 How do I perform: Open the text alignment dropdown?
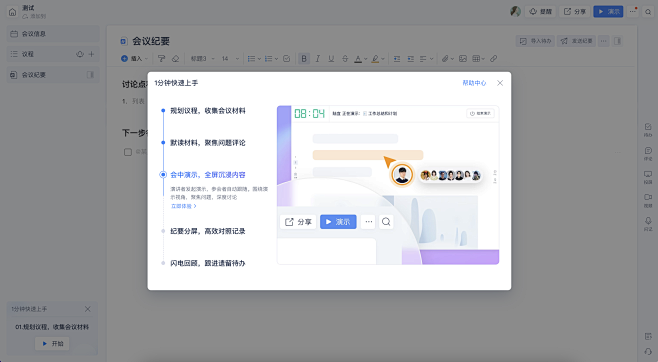click(426, 59)
